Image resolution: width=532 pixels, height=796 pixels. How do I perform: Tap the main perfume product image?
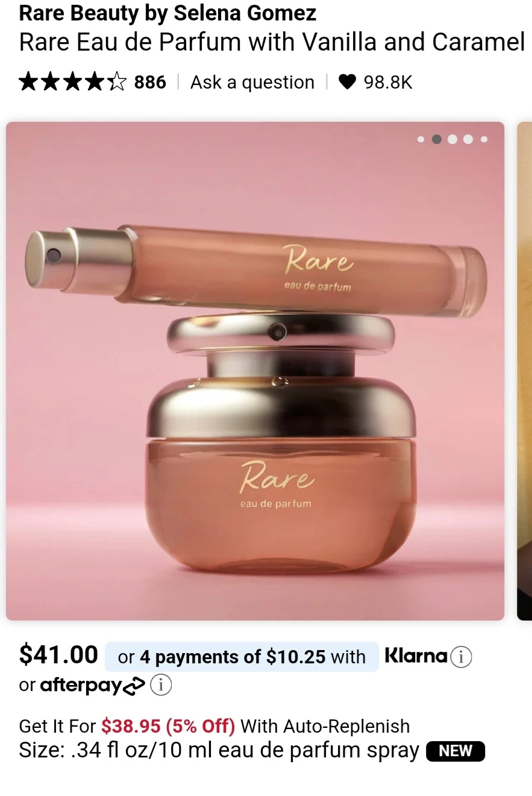(255, 371)
